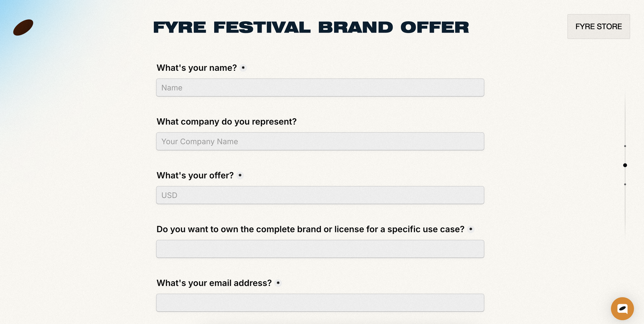This screenshot has width=644, height=324.
Task: Click the USD offer amount field
Action: tap(320, 195)
